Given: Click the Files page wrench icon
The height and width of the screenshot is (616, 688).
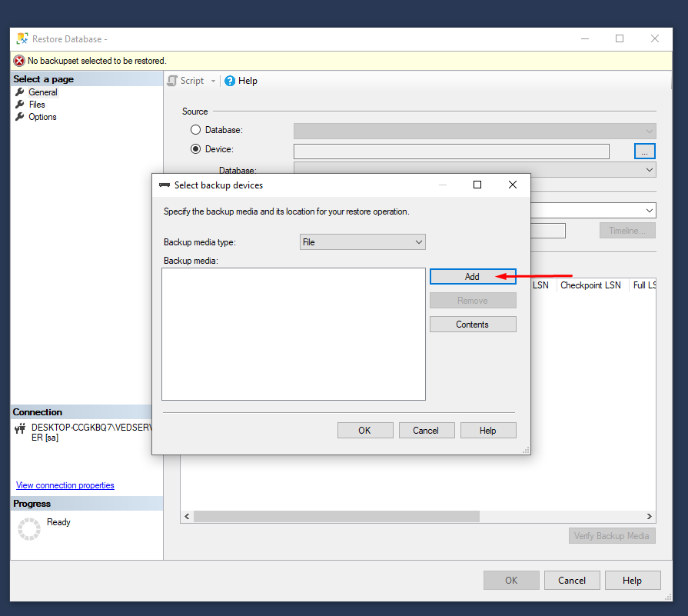Looking at the screenshot, I should pyautogui.click(x=20, y=105).
